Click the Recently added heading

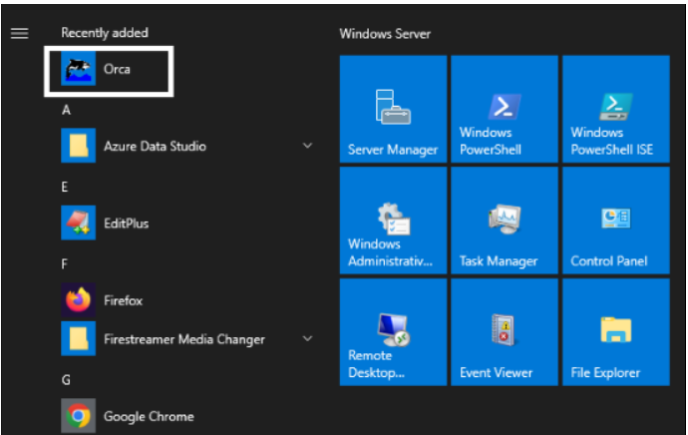(x=105, y=33)
